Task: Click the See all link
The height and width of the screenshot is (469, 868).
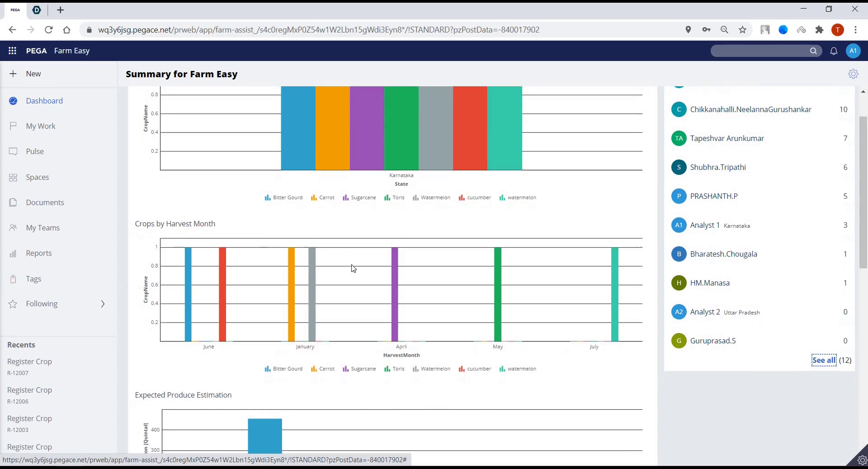Action: [x=824, y=360]
